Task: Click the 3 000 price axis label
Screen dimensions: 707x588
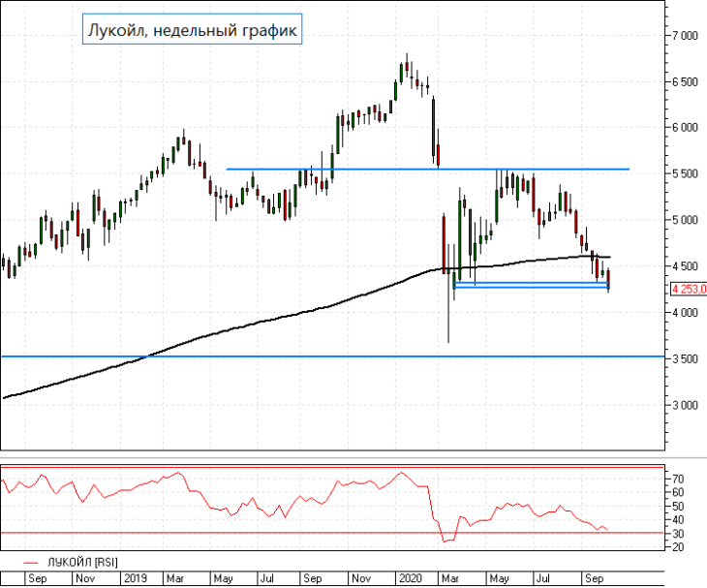Action: point(686,405)
